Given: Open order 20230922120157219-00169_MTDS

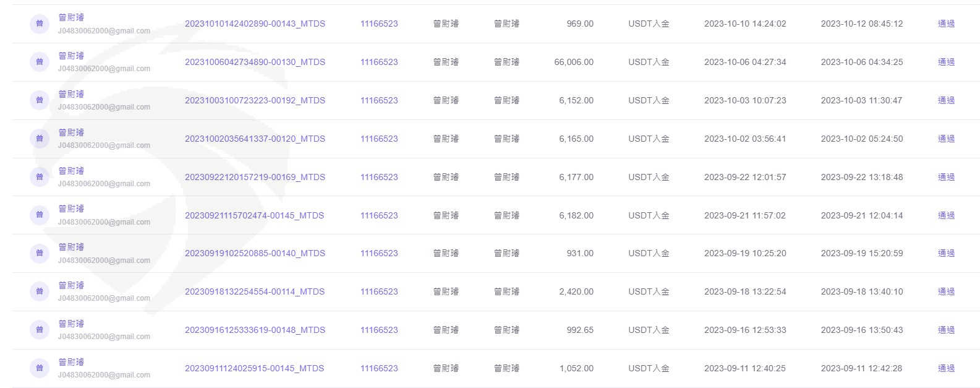Looking at the screenshot, I should [255, 177].
